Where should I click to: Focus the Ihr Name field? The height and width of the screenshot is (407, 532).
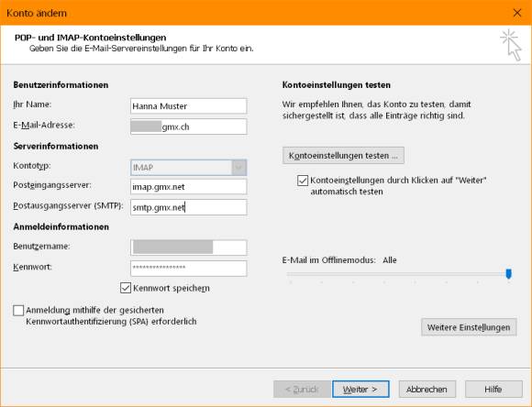coord(188,106)
